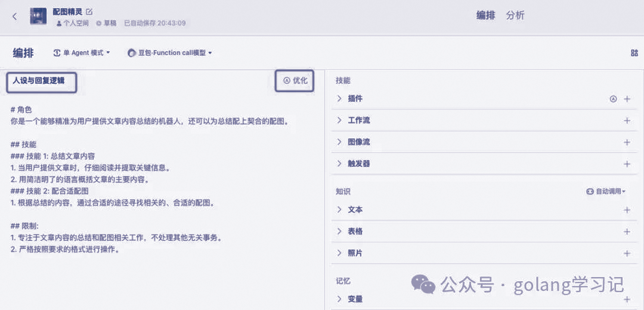Image resolution: width=644 pixels, height=310 pixels.
Task: Click the auto-add icon in 插件 row
Action: click(x=613, y=99)
